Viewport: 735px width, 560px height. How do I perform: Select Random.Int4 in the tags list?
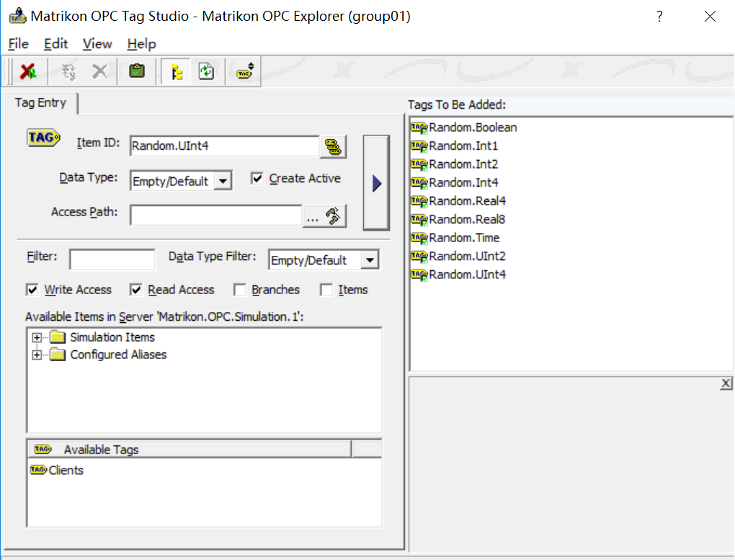point(463,182)
